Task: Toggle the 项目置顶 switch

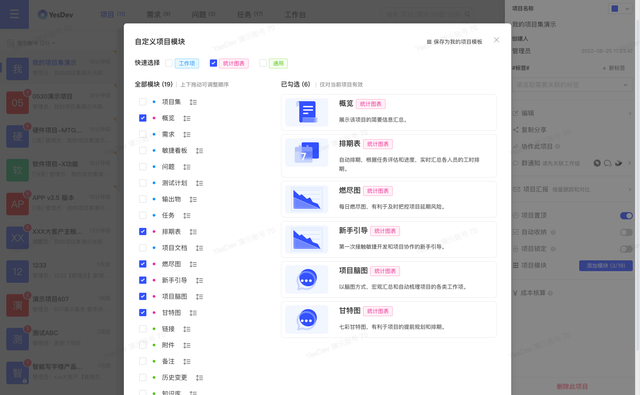Action: 626,215
